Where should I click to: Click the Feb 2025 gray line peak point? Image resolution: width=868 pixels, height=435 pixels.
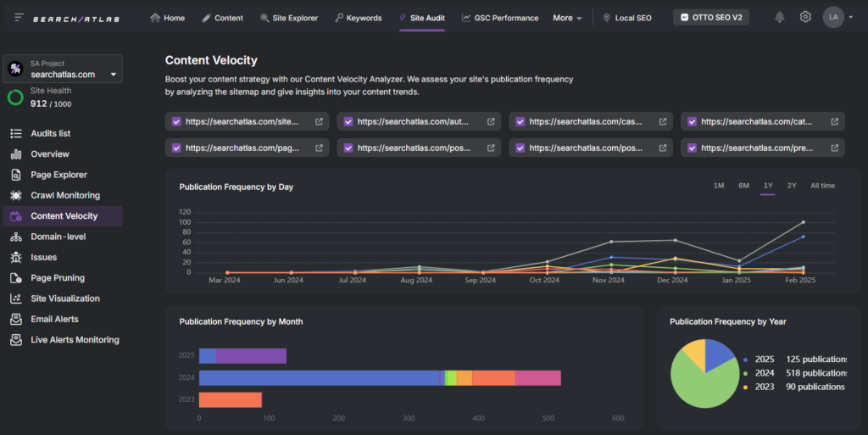[804, 222]
